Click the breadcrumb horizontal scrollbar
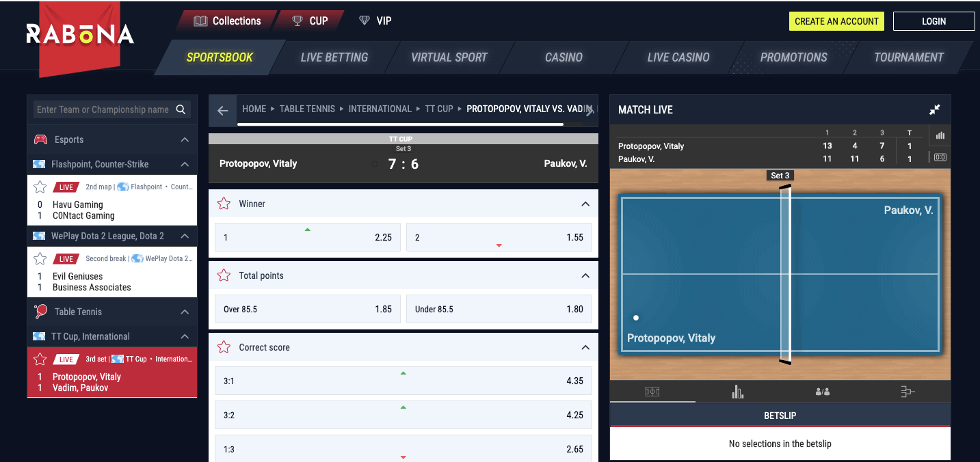The height and width of the screenshot is (462, 980). click(400, 124)
